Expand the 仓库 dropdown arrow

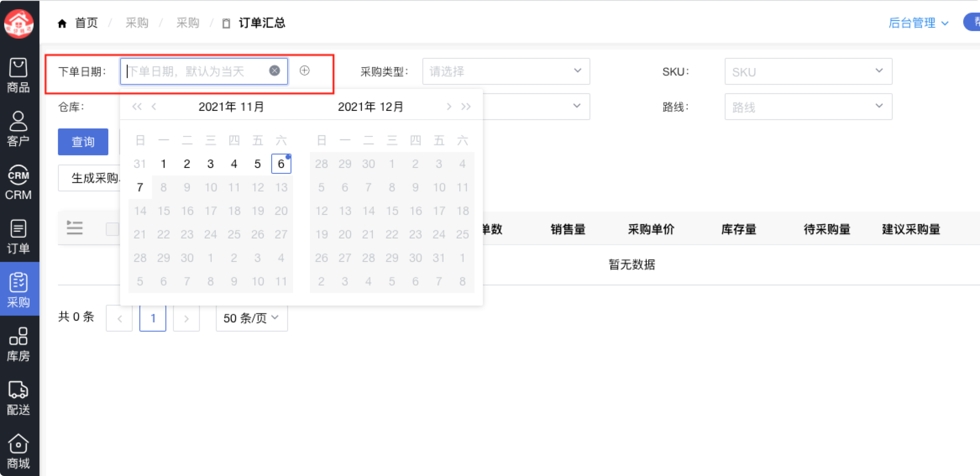577,106
